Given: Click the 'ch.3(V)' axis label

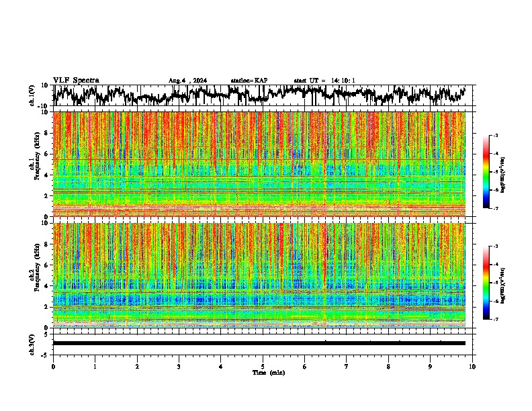Looking at the screenshot, I should 32,345.
